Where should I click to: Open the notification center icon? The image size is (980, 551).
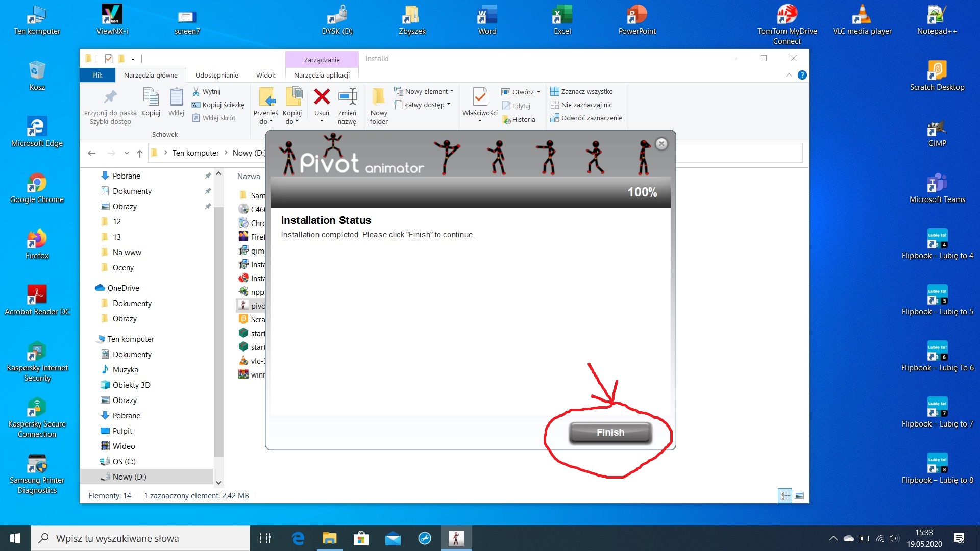[x=959, y=538]
